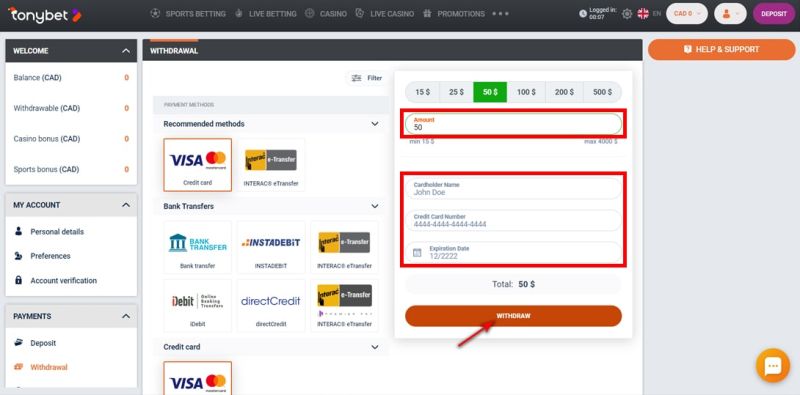Select the Withdrawal tab header
Image resolution: width=800 pixels, height=395 pixels.
(x=174, y=51)
